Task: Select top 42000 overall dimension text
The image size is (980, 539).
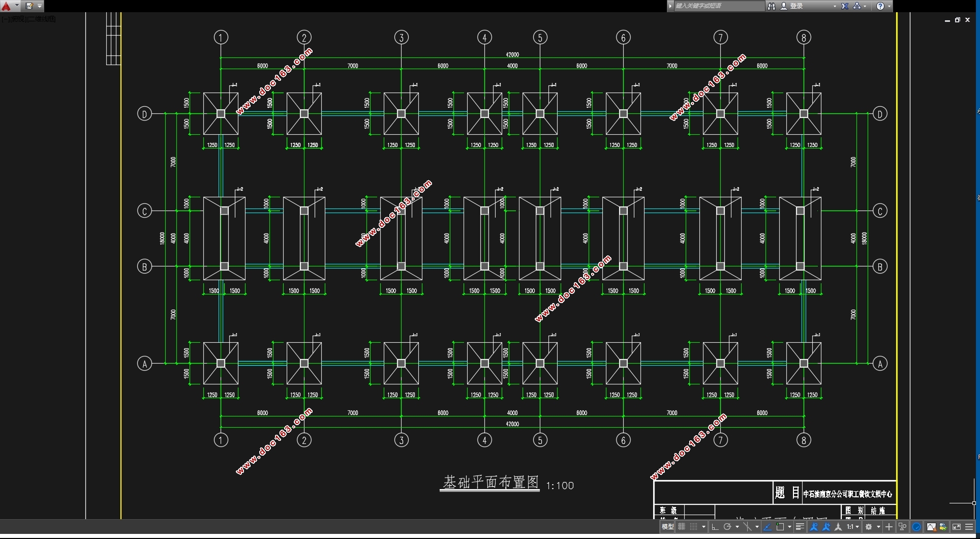Action: coord(512,54)
